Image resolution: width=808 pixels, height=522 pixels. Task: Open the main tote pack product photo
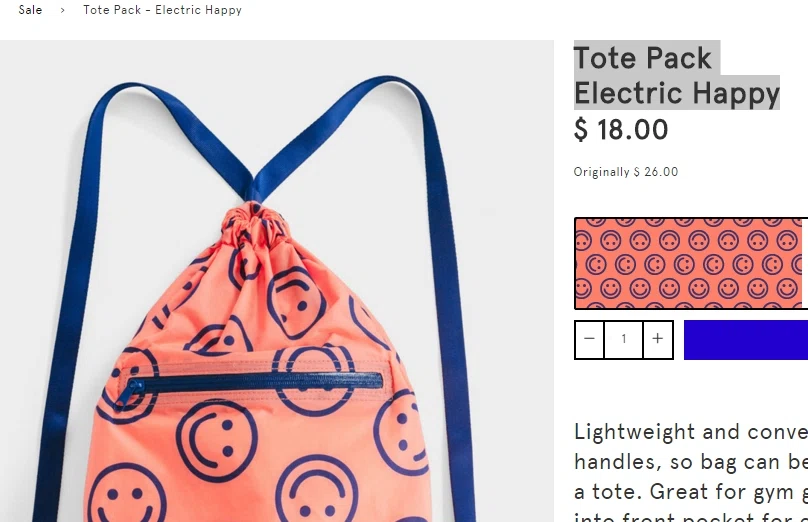coord(277,281)
